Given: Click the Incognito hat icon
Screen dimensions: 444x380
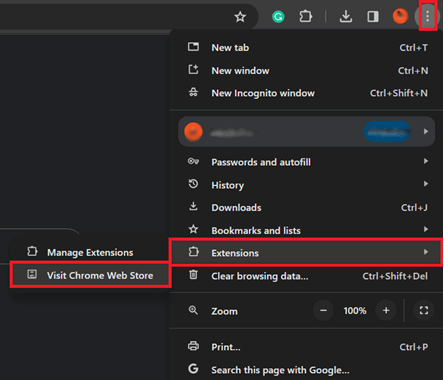Looking at the screenshot, I should pos(193,92).
